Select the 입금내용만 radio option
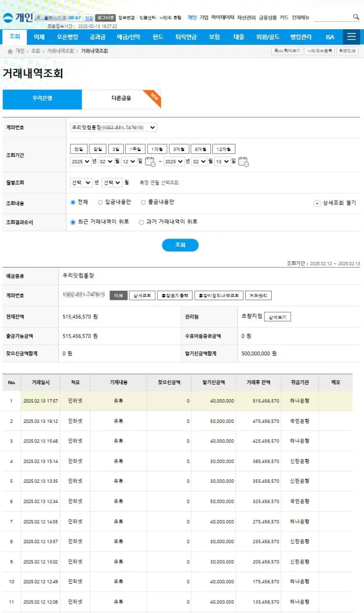364x613 pixels. coord(100,202)
